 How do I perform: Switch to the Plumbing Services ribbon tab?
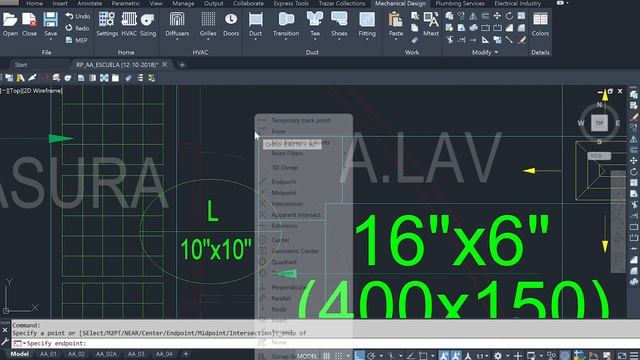[460, 3]
